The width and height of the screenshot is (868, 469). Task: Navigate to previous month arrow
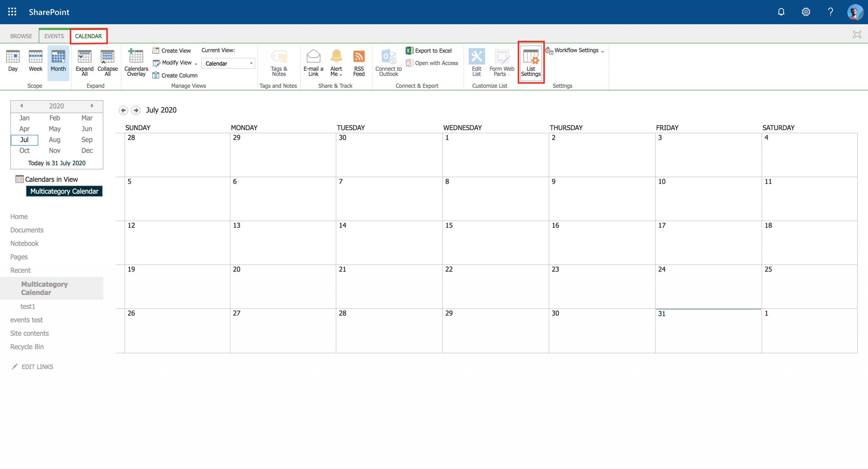pyautogui.click(x=122, y=110)
